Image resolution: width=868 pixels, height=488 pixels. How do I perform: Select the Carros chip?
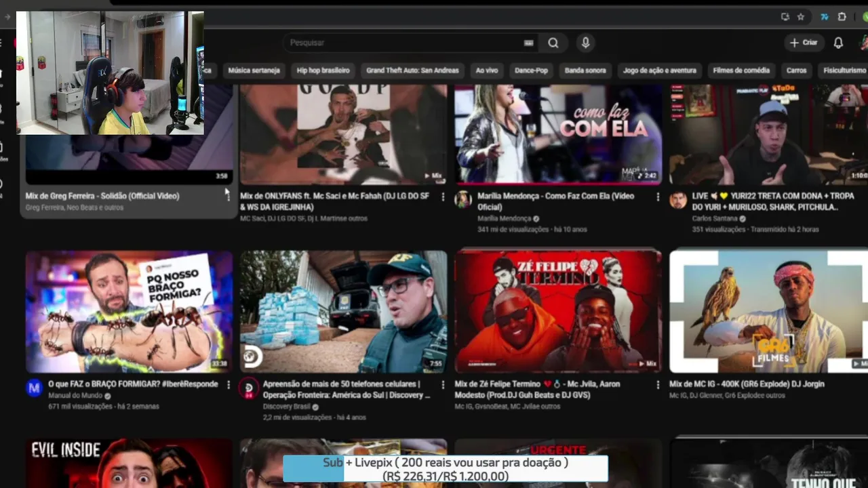(x=797, y=70)
